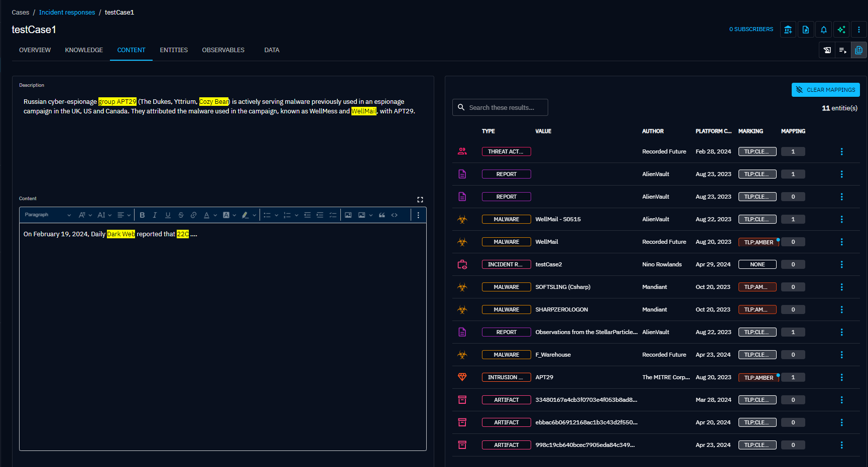Open the AI sparkles assistant icon

pyautogui.click(x=841, y=30)
